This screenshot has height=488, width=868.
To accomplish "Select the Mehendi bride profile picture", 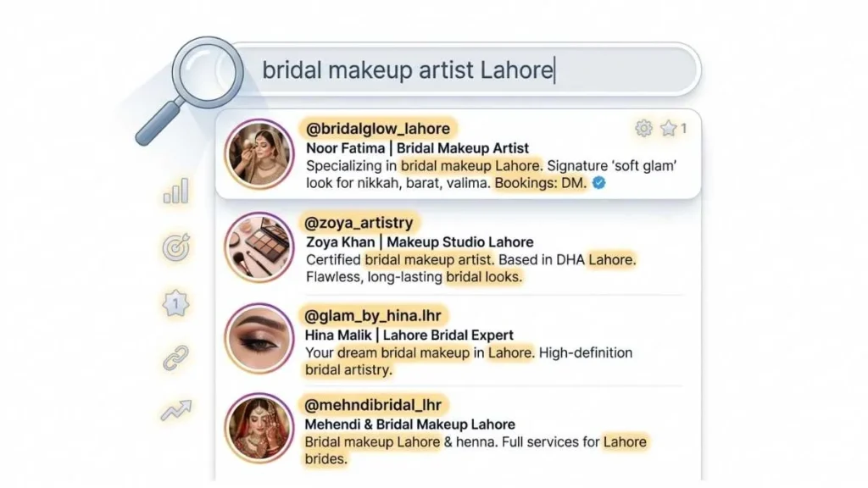I will coord(259,428).
